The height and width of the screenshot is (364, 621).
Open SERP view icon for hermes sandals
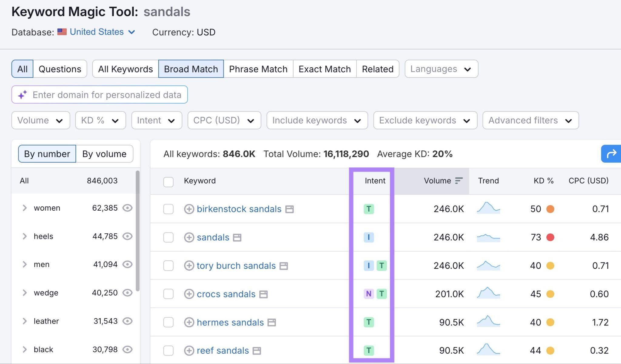pyautogui.click(x=272, y=322)
